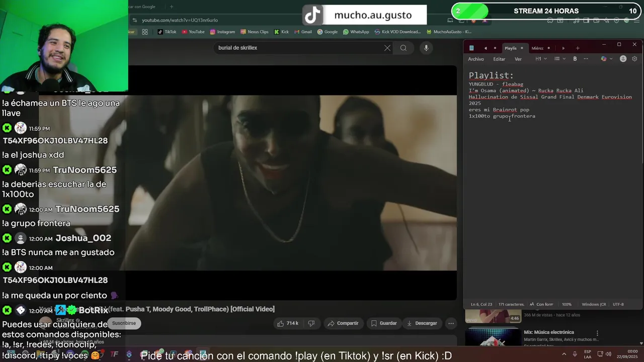Click the Compartir button

tap(342, 323)
